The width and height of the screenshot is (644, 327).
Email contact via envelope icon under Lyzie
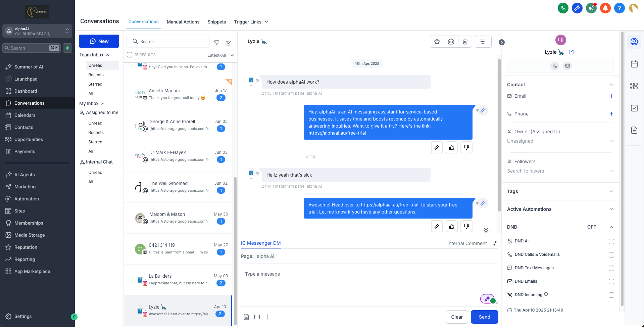coord(567,66)
